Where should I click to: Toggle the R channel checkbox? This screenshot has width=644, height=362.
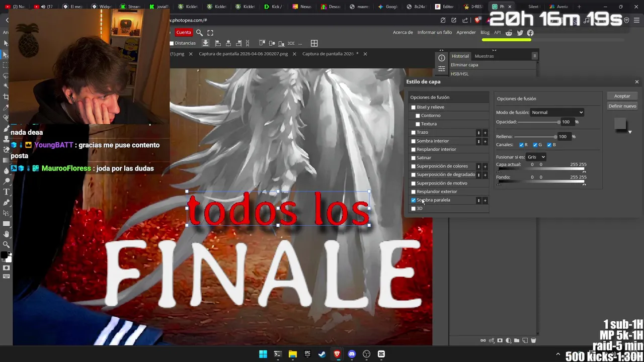[x=521, y=145]
